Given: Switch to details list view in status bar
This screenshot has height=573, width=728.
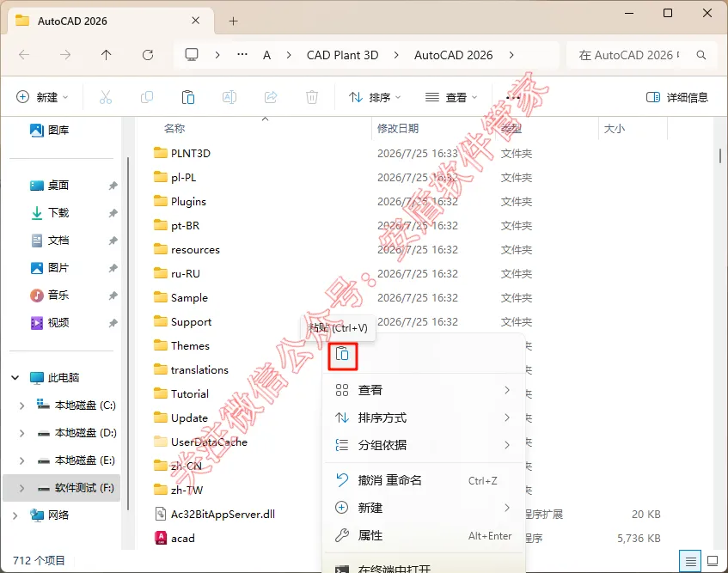Looking at the screenshot, I should tap(690, 561).
